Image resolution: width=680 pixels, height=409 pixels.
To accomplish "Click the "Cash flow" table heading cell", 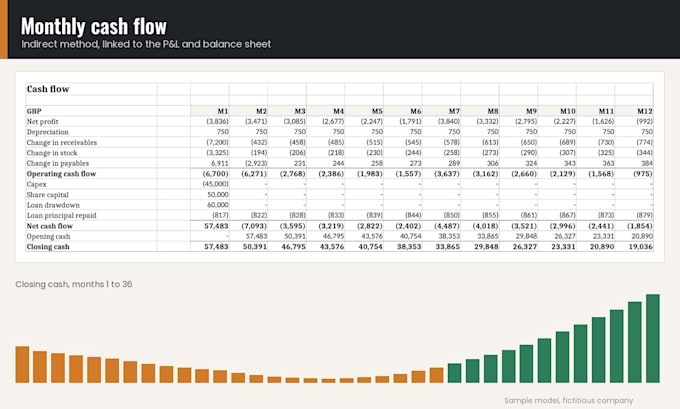I will (48, 89).
